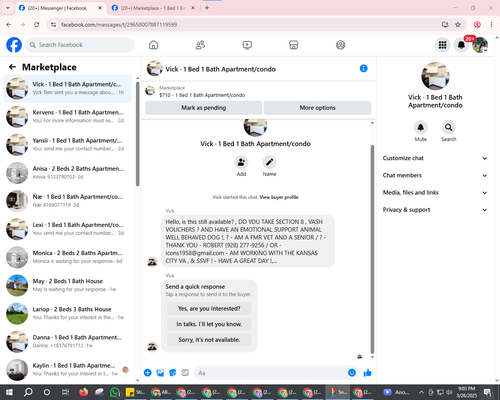Open the notifications bell with 20+ badge
500x400 pixels.
[x=461, y=45]
